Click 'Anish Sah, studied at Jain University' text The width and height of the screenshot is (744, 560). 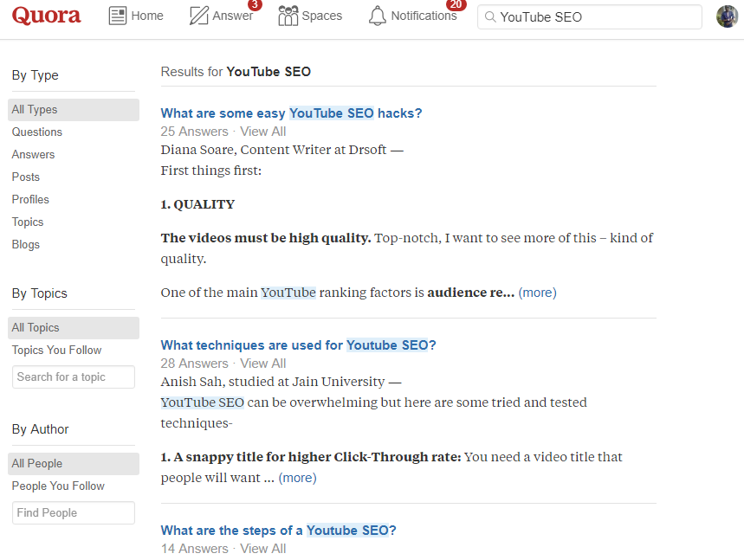pos(273,382)
